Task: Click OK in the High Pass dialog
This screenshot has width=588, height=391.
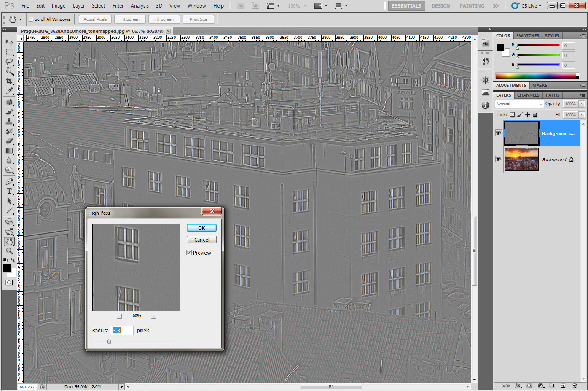Action: click(201, 228)
